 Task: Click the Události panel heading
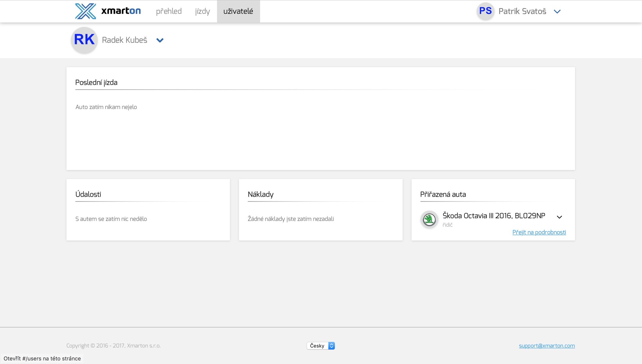(x=88, y=194)
